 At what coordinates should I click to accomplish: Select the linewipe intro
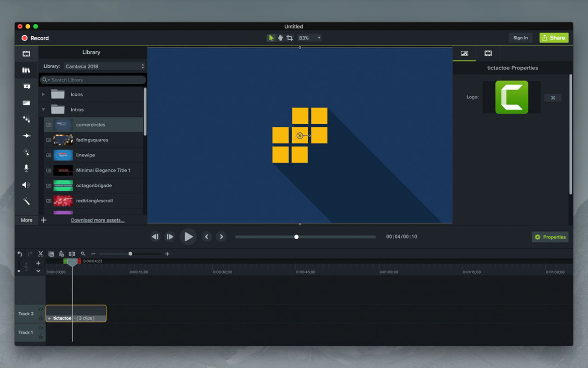[94, 155]
